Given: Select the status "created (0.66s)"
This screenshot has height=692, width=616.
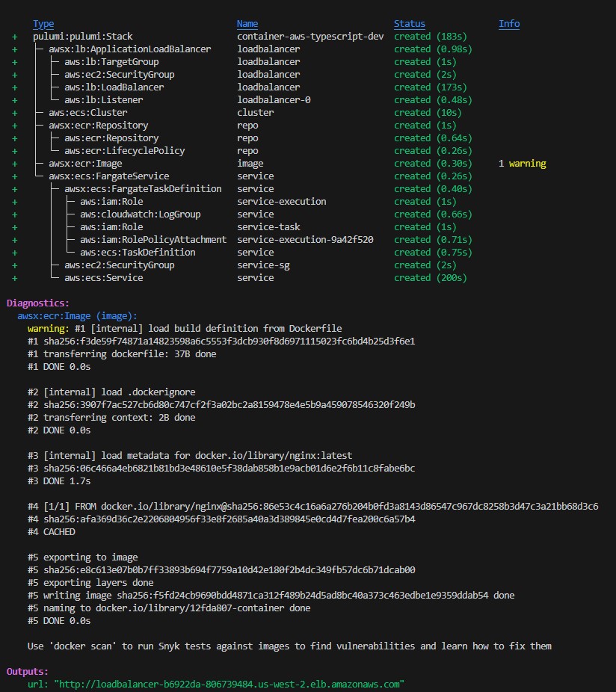Looking at the screenshot, I should point(433,214).
